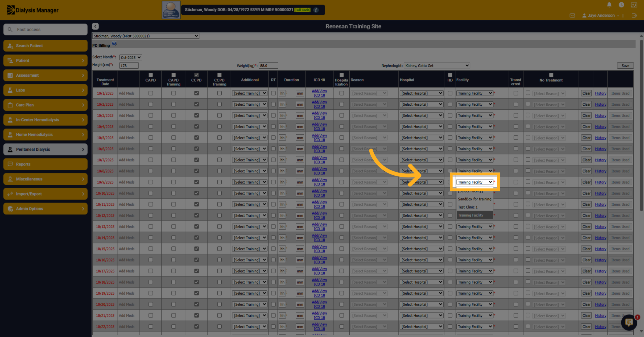
Task: Click Items Used for 10/13/2025 row
Action: pyautogui.click(x=620, y=227)
